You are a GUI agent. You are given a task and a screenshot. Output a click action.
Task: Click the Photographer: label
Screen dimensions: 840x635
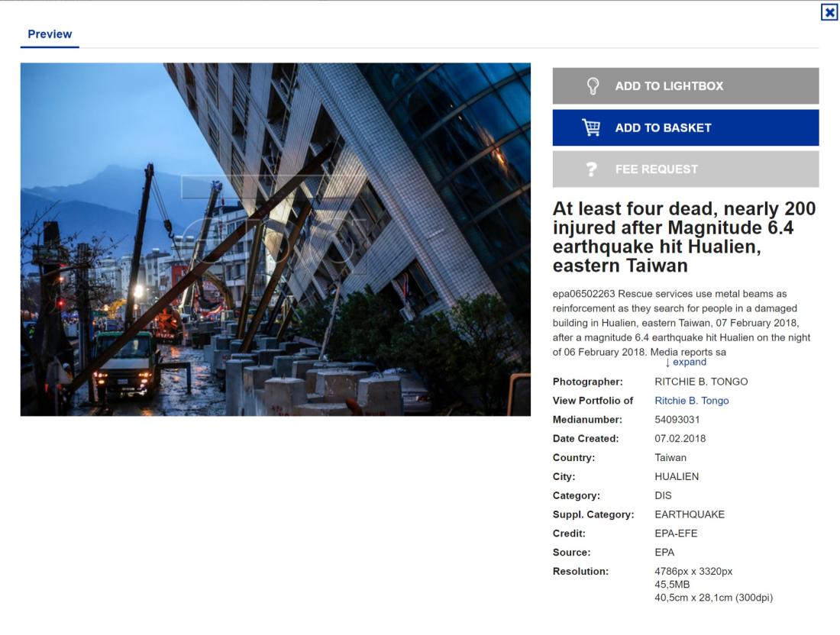pos(588,382)
